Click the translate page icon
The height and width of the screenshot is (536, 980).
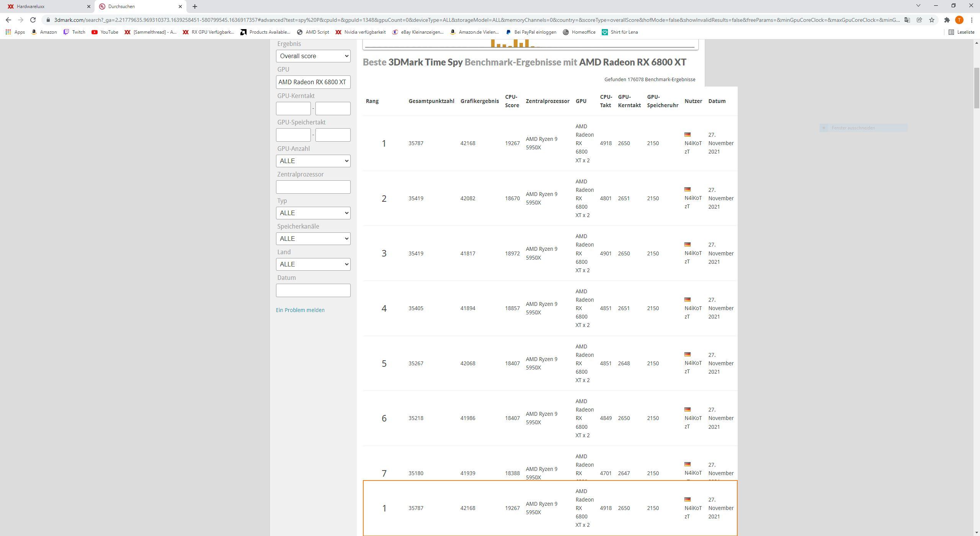[x=907, y=20]
